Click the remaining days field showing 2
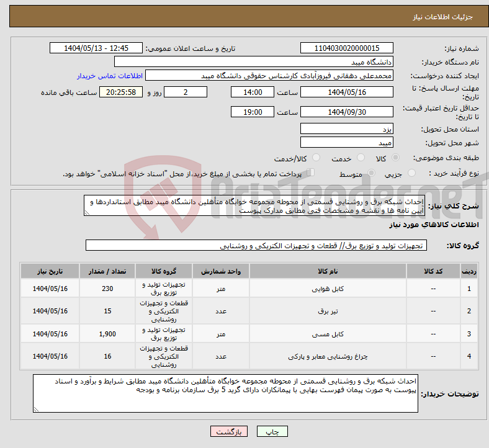 tap(186, 92)
